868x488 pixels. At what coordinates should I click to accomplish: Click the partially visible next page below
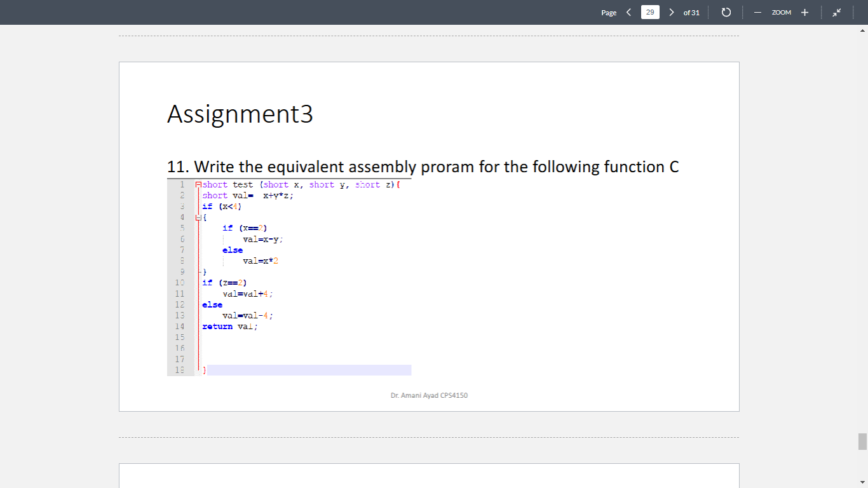(429, 475)
